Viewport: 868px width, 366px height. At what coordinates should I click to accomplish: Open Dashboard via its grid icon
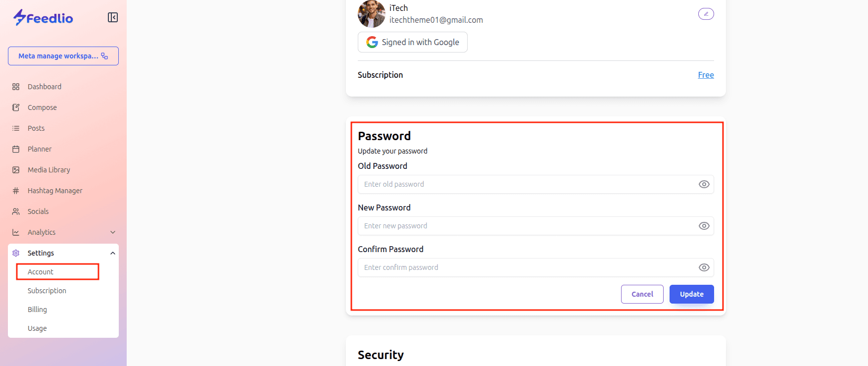(16, 87)
